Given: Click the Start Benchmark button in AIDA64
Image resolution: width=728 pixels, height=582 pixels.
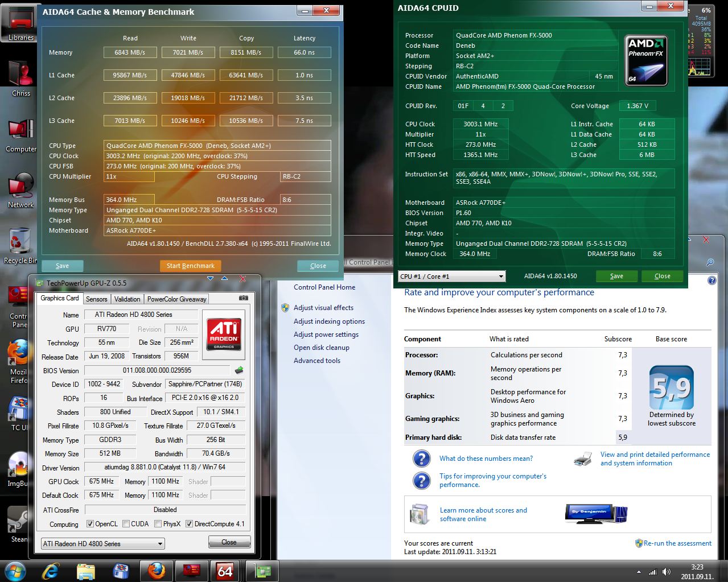Looking at the screenshot, I should pos(190,266).
